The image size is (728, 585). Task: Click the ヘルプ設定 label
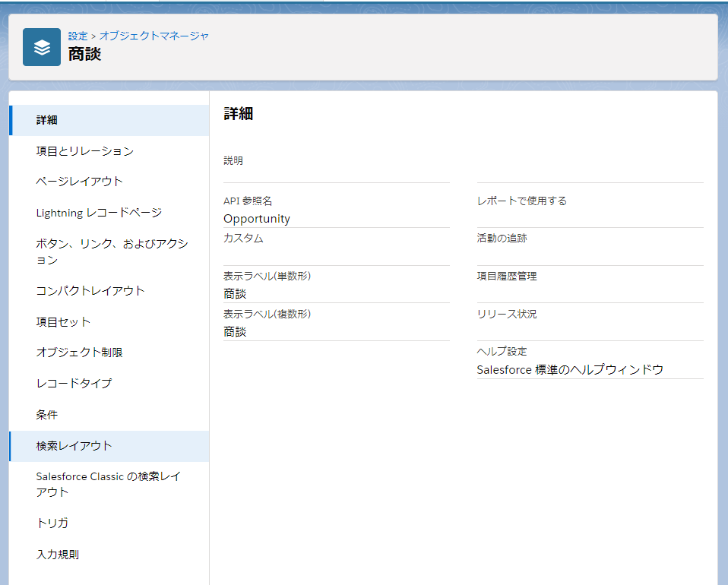(x=502, y=352)
